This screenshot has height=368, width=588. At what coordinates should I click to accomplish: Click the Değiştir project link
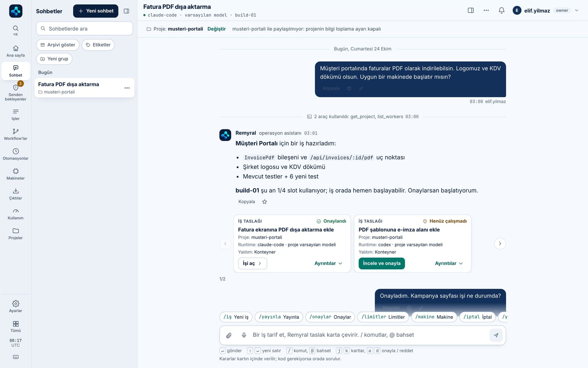point(216,29)
